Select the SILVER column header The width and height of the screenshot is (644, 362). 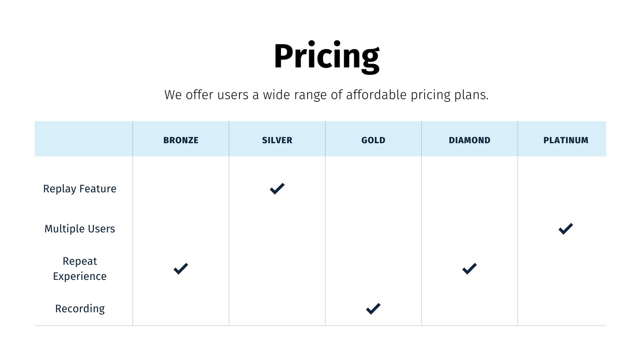277,140
